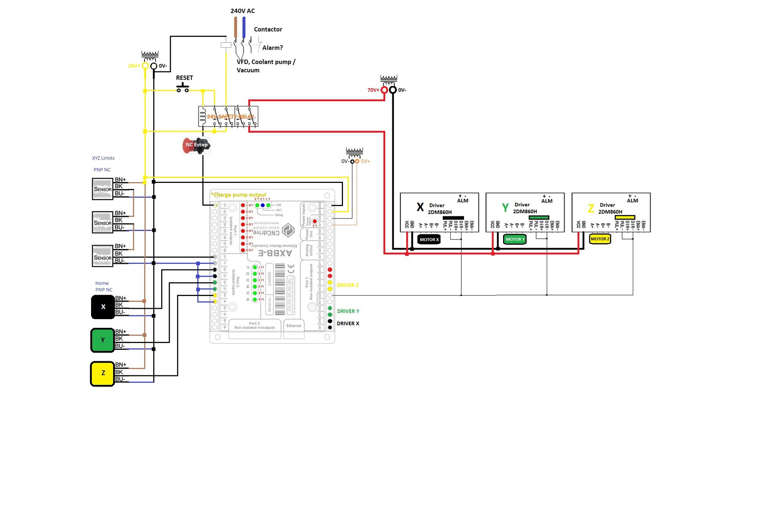Click the contactor coil symbol
Viewport: 777px width, 532px height.
[x=226, y=45]
